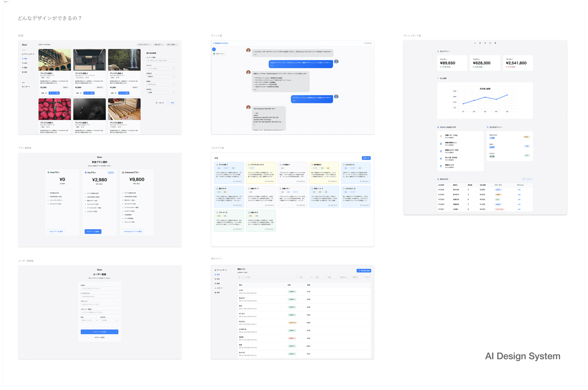The width and height of the screenshot is (588, 390).
Task: Add プレミアム商品 2 to cart
Action: point(89,93)
